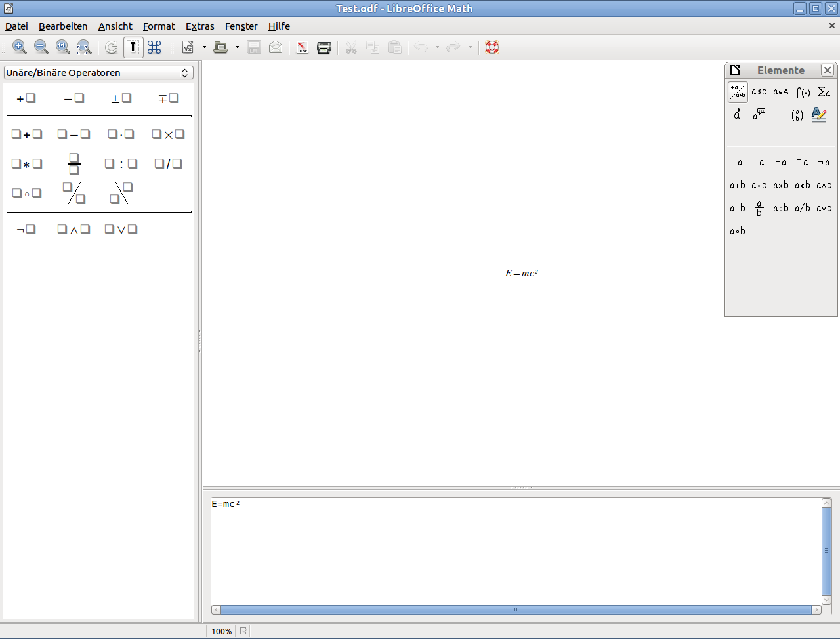Viewport: 840px width, 639px height.
Task: Insert a÷b element in Elemente window
Action: [x=781, y=208]
